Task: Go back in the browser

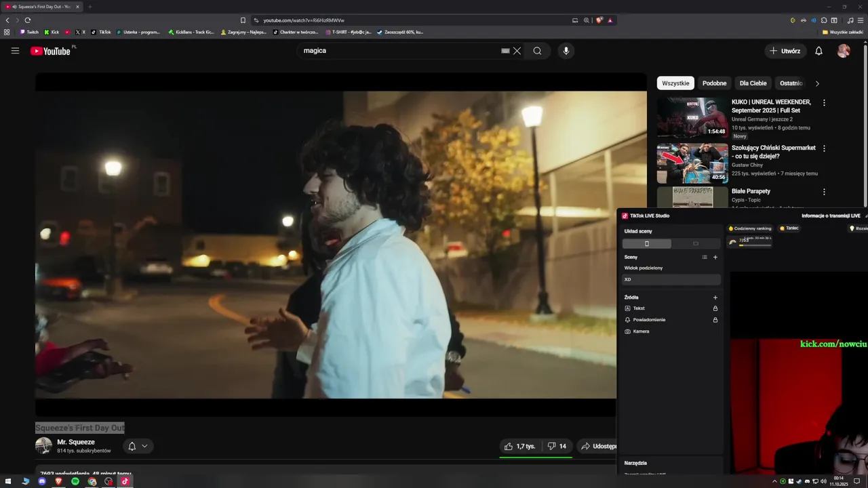Action: point(7,20)
